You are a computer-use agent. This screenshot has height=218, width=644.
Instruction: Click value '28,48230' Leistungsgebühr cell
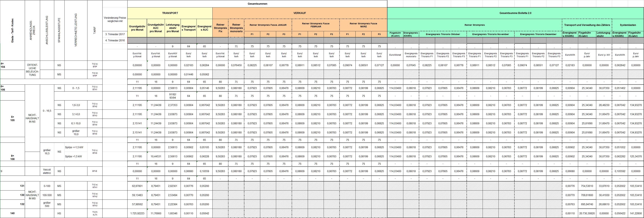[x=604, y=105]
